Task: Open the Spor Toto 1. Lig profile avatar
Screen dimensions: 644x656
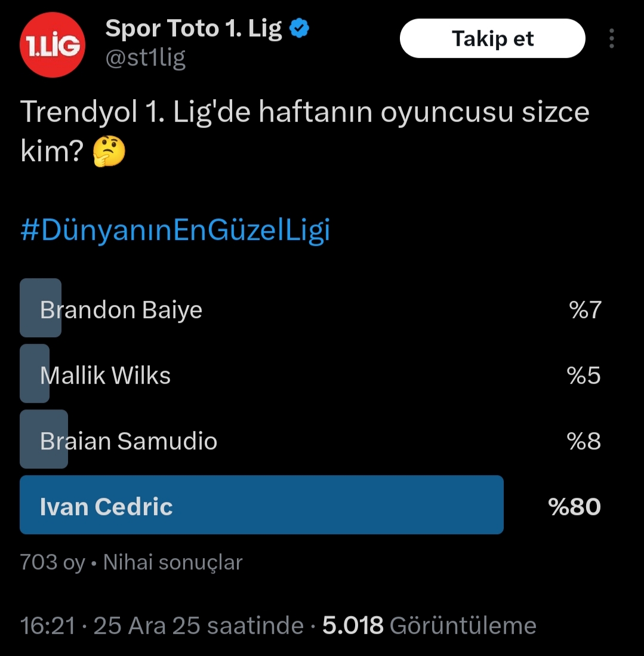Action: coord(53,46)
